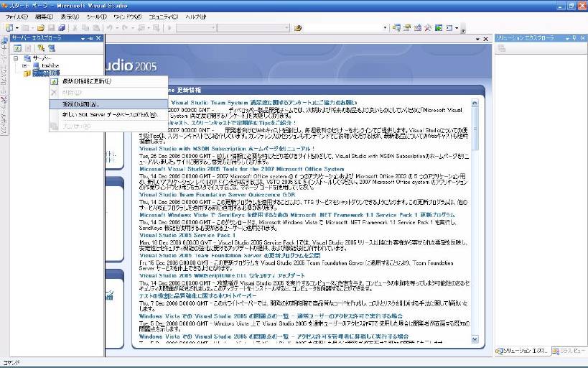The width and height of the screenshot is (588, 368).
Task: Choose 最新の情報に更新 in the context menu
Action: click(108, 81)
